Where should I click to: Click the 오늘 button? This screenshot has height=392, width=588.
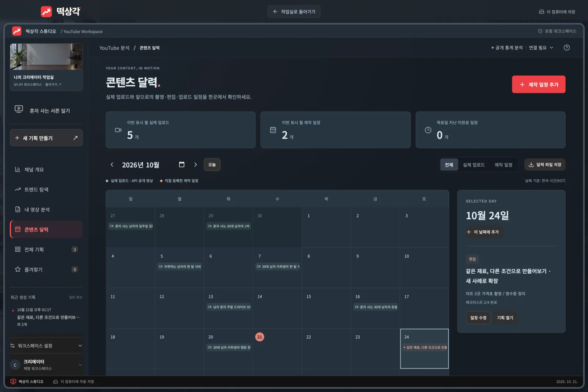(x=212, y=165)
